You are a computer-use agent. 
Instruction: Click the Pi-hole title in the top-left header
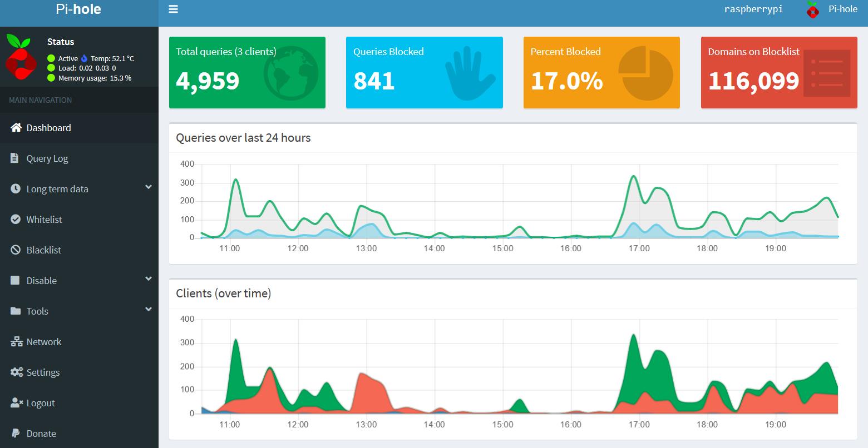tap(78, 9)
